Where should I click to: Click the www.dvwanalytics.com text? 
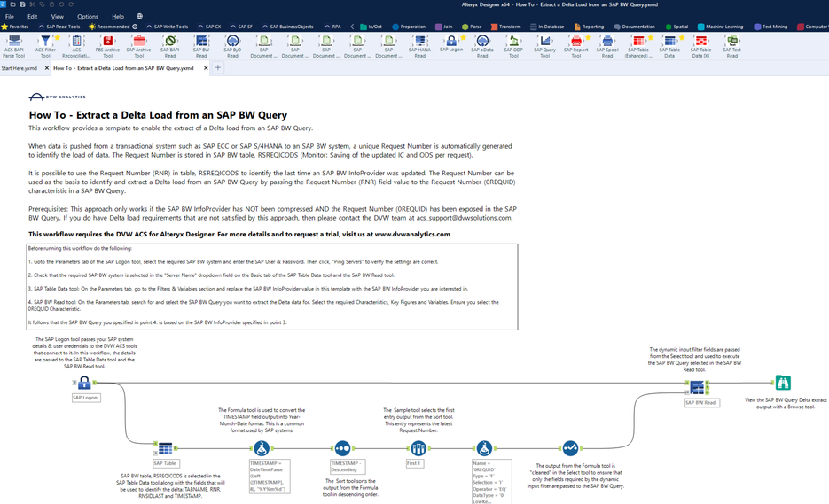[412, 234]
